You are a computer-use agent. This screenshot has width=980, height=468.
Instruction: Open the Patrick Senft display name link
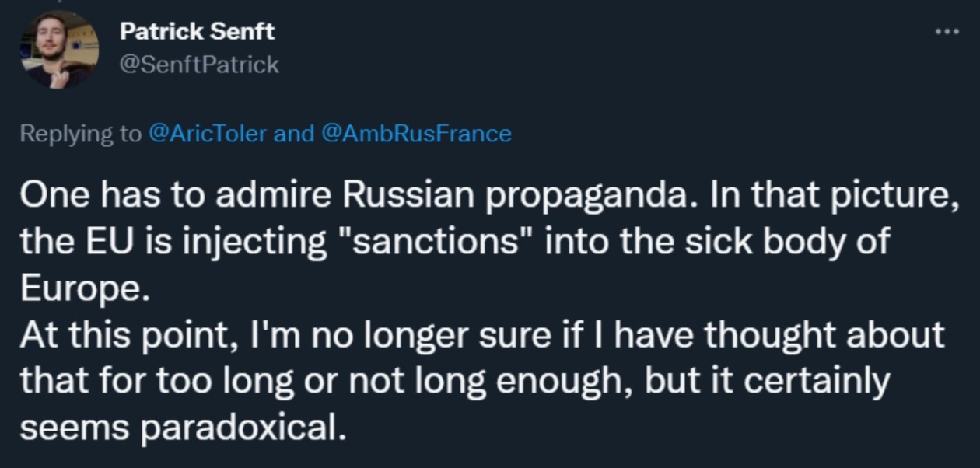click(x=198, y=31)
